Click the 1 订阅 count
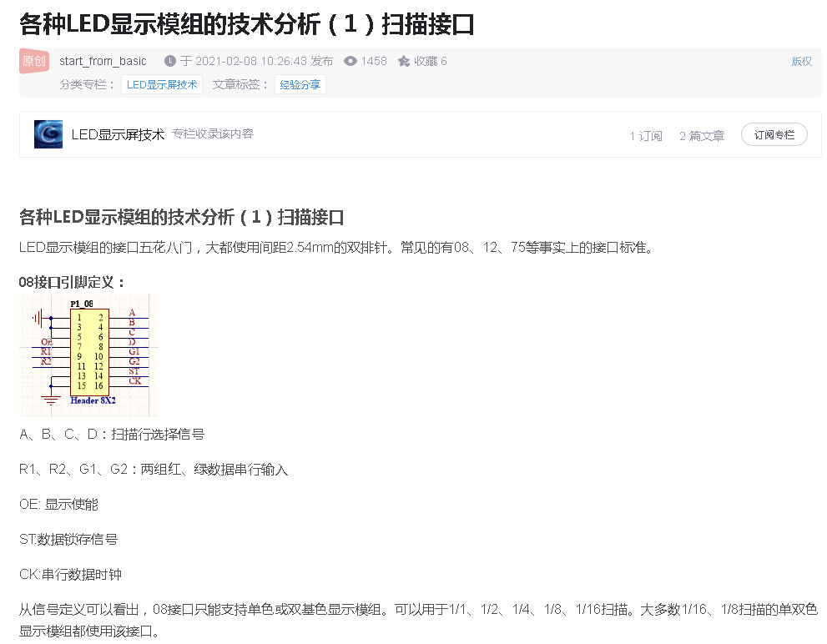 [x=646, y=136]
